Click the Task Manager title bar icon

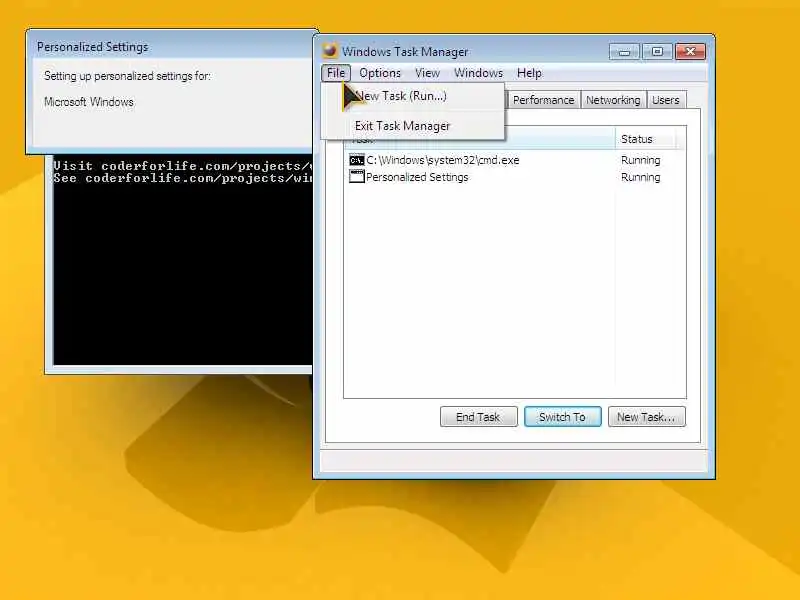[x=330, y=51]
